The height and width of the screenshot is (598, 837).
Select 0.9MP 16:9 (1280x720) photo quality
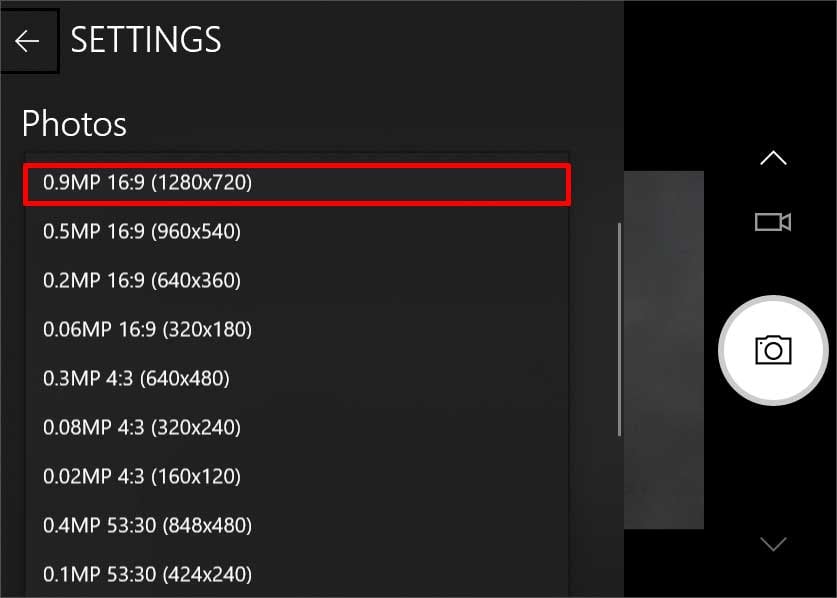click(297, 184)
